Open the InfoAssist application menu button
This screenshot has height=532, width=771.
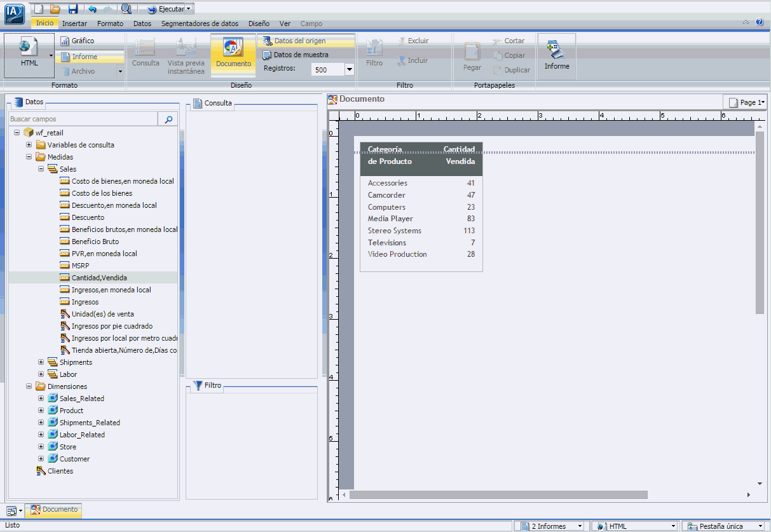[15, 13]
